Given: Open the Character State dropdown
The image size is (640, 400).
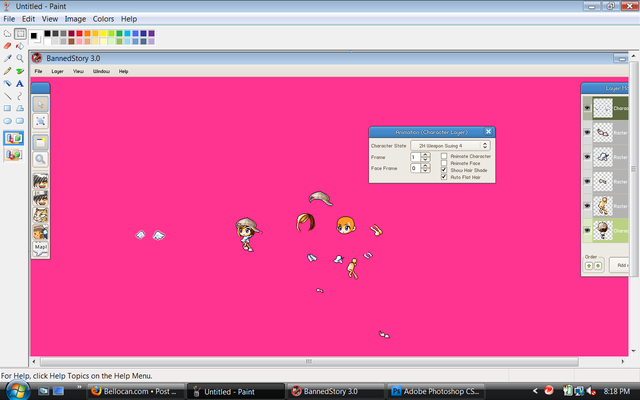Looking at the screenshot, I should (450, 146).
